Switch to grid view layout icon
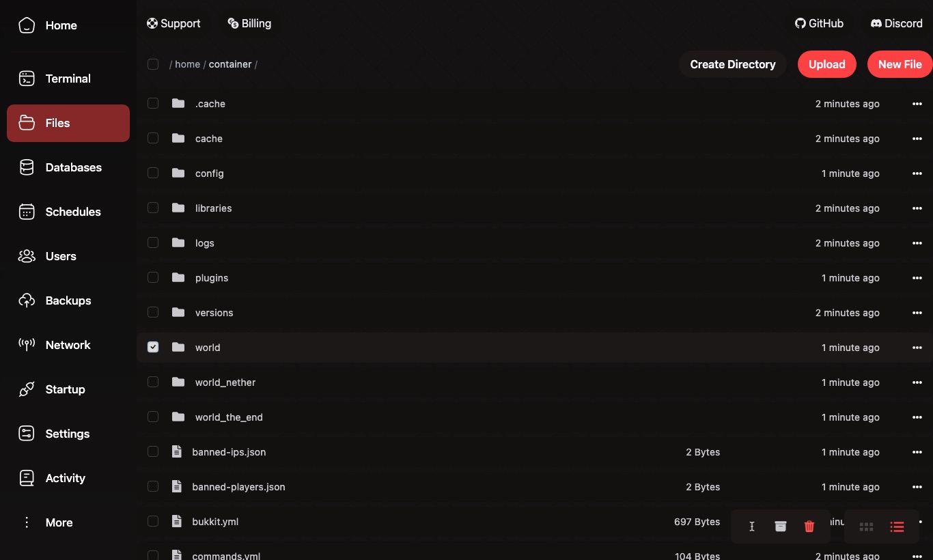This screenshot has height=560, width=933. 866,527
